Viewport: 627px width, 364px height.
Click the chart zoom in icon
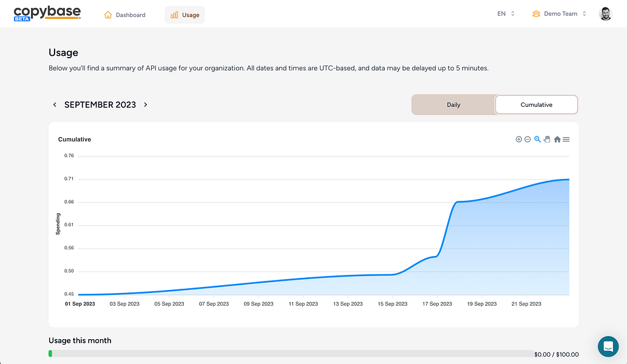pyautogui.click(x=519, y=140)
